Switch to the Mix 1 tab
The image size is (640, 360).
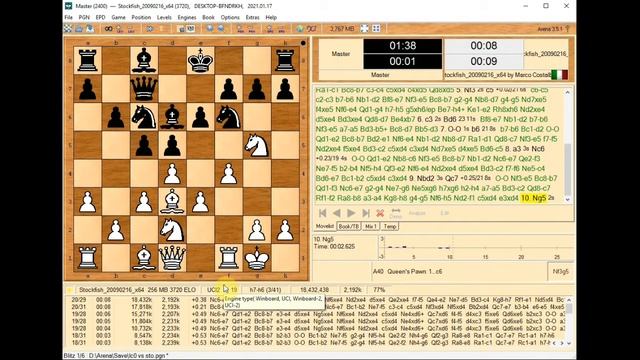coord(371,226)
